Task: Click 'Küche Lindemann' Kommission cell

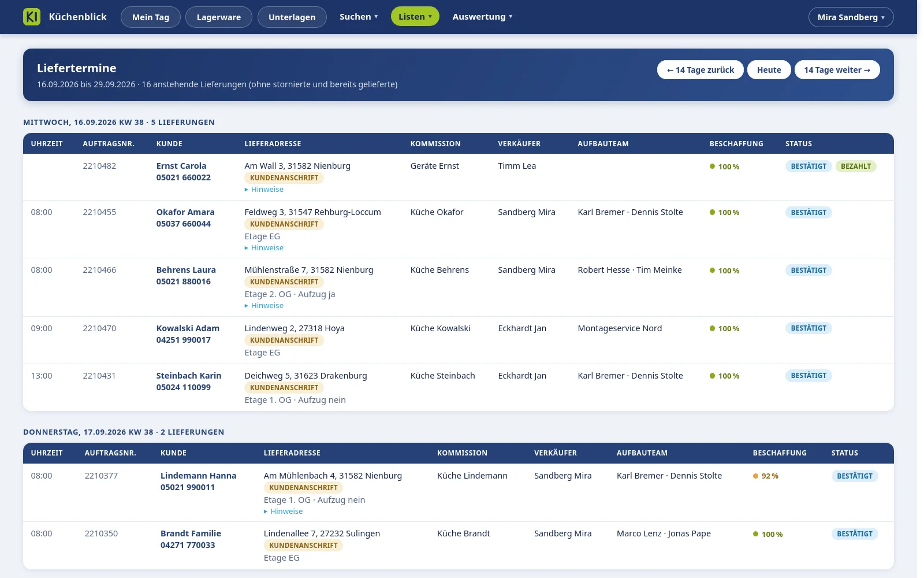Action: pyautogui.click(x=472, y=476)
